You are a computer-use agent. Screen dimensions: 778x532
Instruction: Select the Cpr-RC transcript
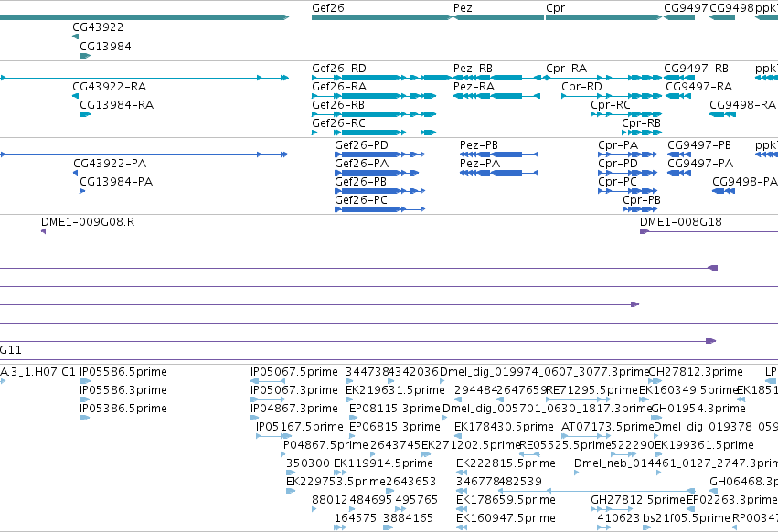tap(626, 114)
